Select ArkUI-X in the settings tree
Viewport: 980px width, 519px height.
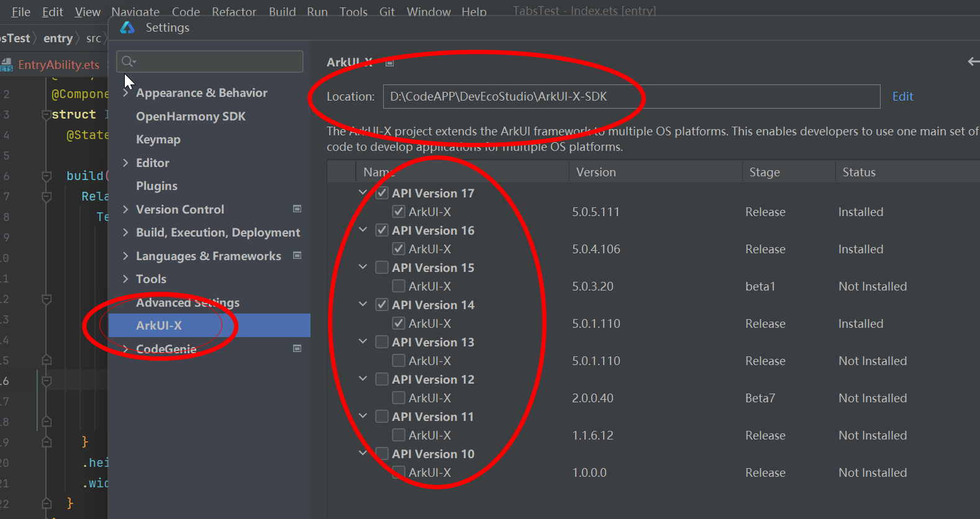(209, 325)
